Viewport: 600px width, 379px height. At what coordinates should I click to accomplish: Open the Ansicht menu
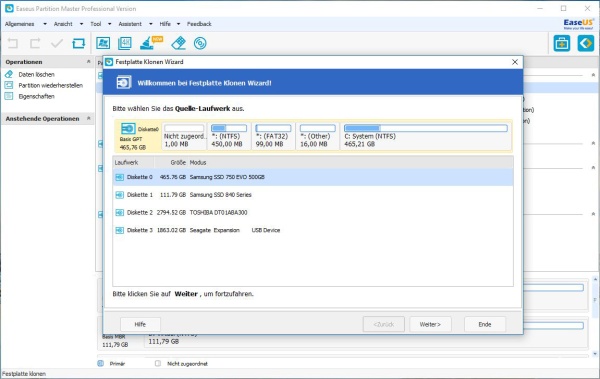point(63,24)
